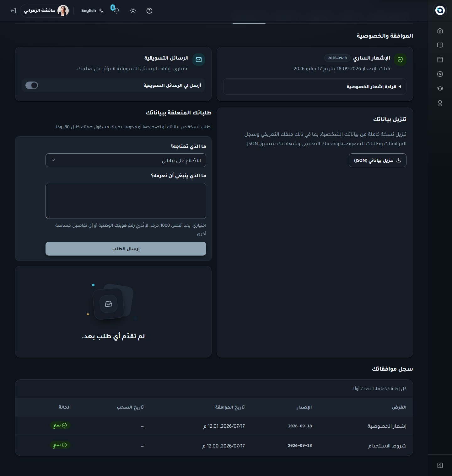Screen dimensions: 452x476
Task: Click the envelope icon beside الرسائل التسويقية
Action: (x=199, y=60)
